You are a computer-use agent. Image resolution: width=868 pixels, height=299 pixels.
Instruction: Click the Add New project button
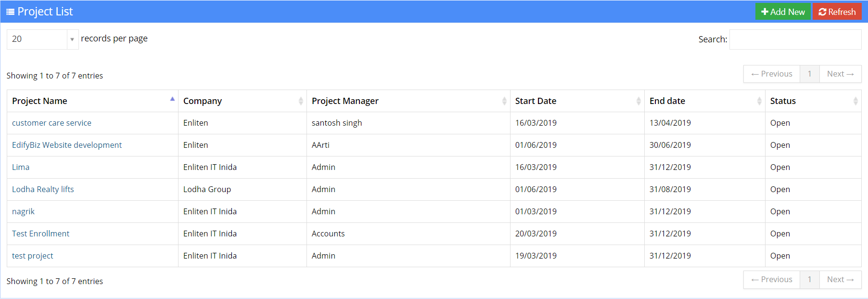pos(783,12)
